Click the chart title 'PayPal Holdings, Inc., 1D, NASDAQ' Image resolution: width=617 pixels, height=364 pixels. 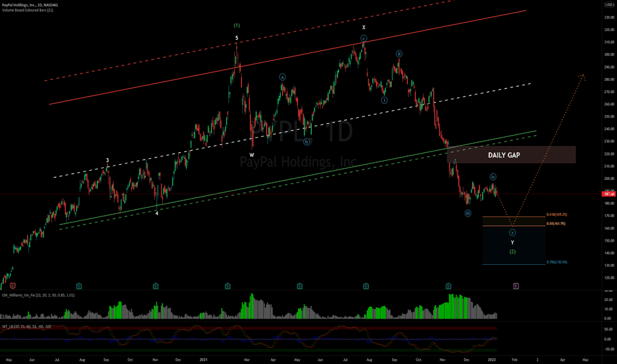[x=30, y=5]
